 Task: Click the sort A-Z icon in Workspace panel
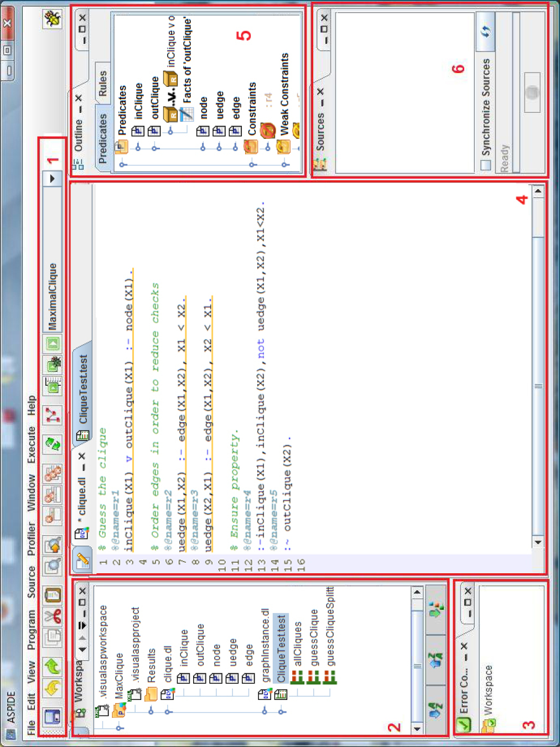(x=435, y=710)
